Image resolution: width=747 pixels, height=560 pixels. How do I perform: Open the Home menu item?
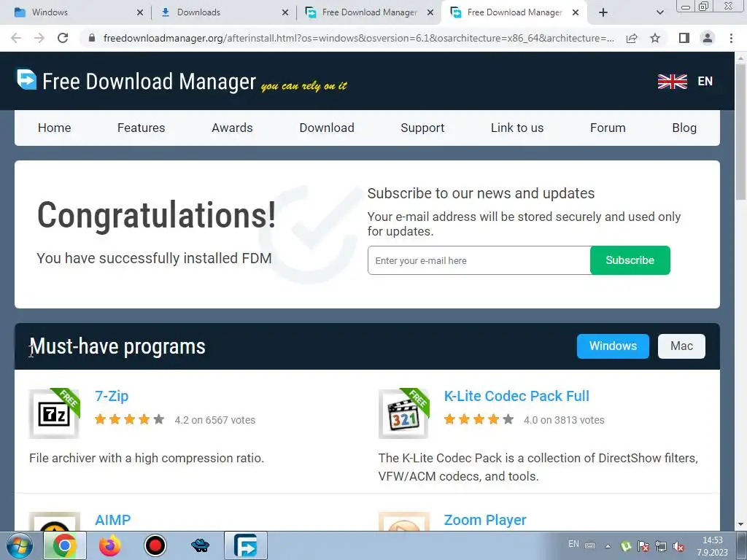(x=54, y=128)
